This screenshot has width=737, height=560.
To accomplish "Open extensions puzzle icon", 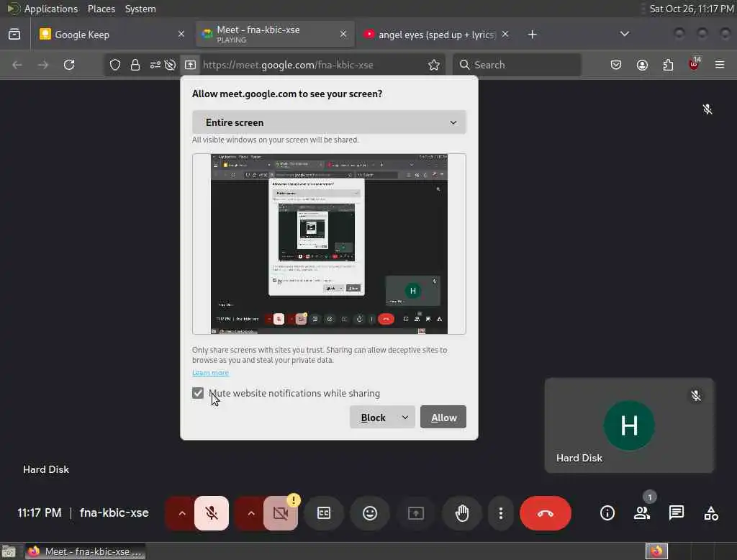I will pos(668,65).
